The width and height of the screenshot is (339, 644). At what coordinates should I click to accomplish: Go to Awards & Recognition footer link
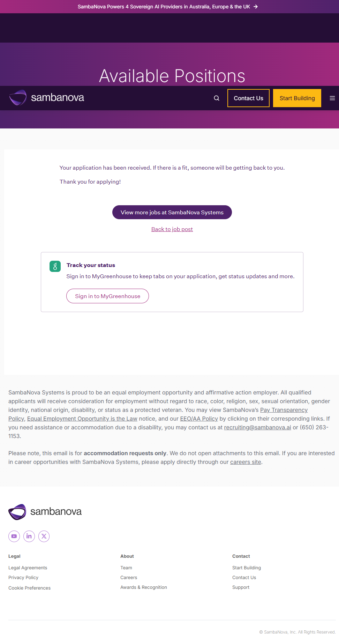(144, 587)
